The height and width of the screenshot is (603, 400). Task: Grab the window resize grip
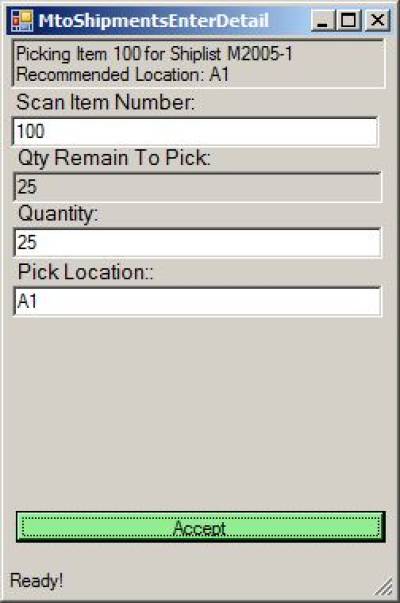[x=384, y=587]
